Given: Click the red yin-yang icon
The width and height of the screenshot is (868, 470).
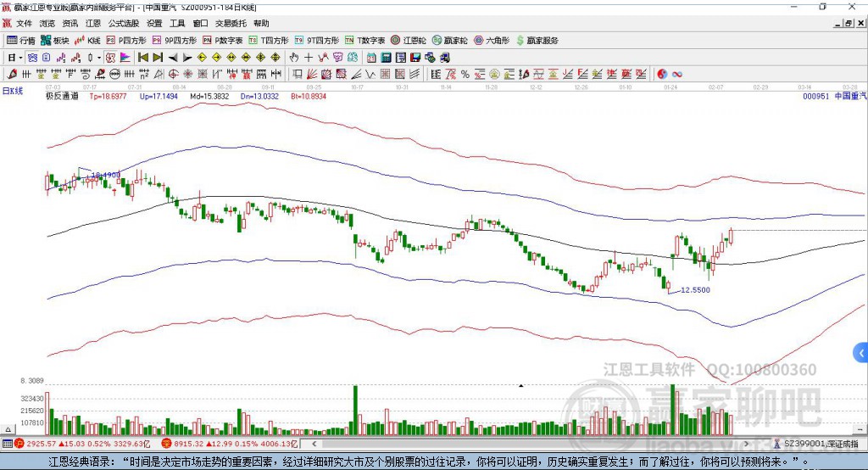Looking at the screenshot, I should [662, 74].
